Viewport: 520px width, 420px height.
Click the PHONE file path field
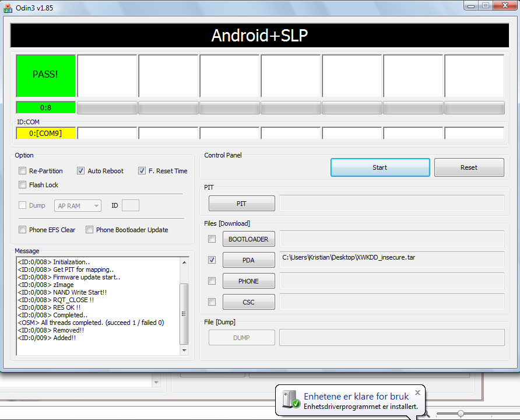(x=392, y=281)
